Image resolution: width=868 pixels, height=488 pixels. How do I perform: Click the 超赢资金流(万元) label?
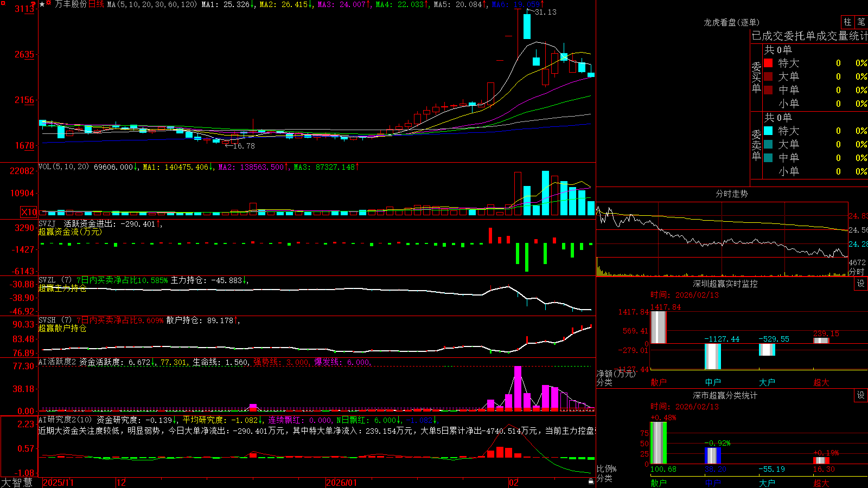coord(70,232)
